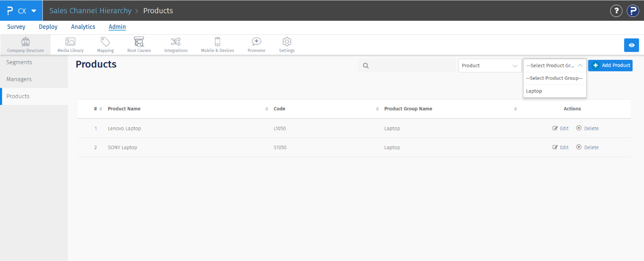Sort by Product Name column arrows
This screenshot has height=261, width=644.
pos(267,109)
